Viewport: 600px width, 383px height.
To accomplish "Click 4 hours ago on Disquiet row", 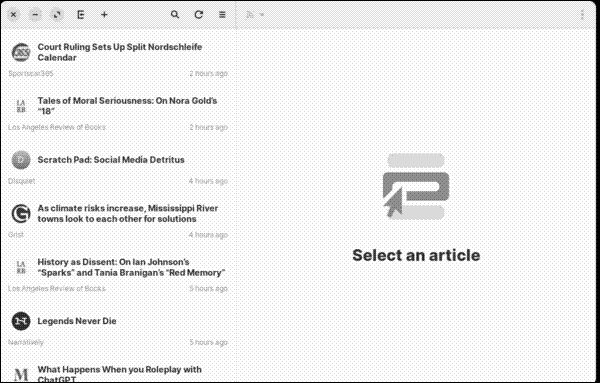I will point(208,181).
